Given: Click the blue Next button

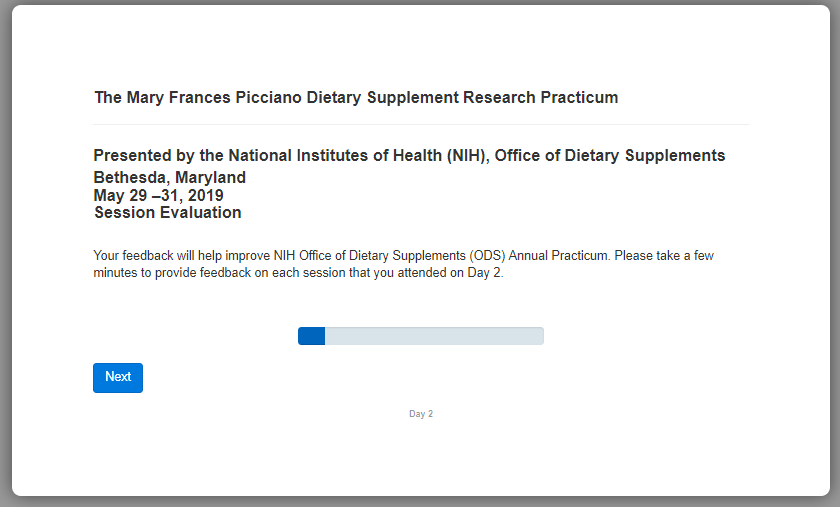Looking at the screenshot, I should click(118, 377).
